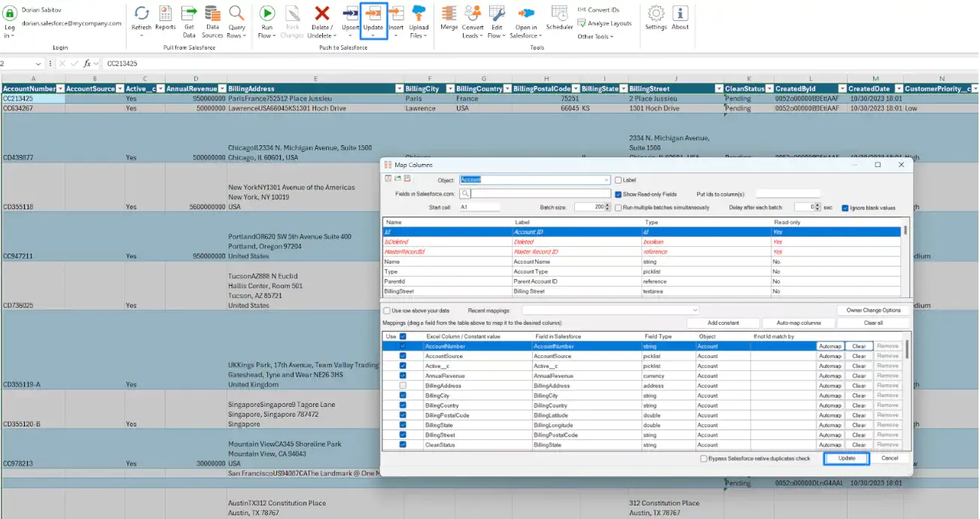980x519 pixels.
Task: Check the Label checkbox
Action: click(618, 180)
